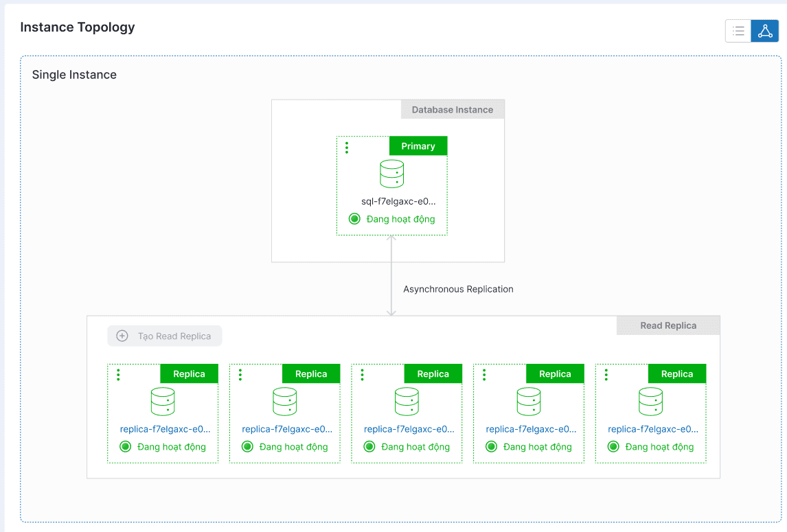
Task: Open first replica's three-dot menu
Action: click(118, 375)
